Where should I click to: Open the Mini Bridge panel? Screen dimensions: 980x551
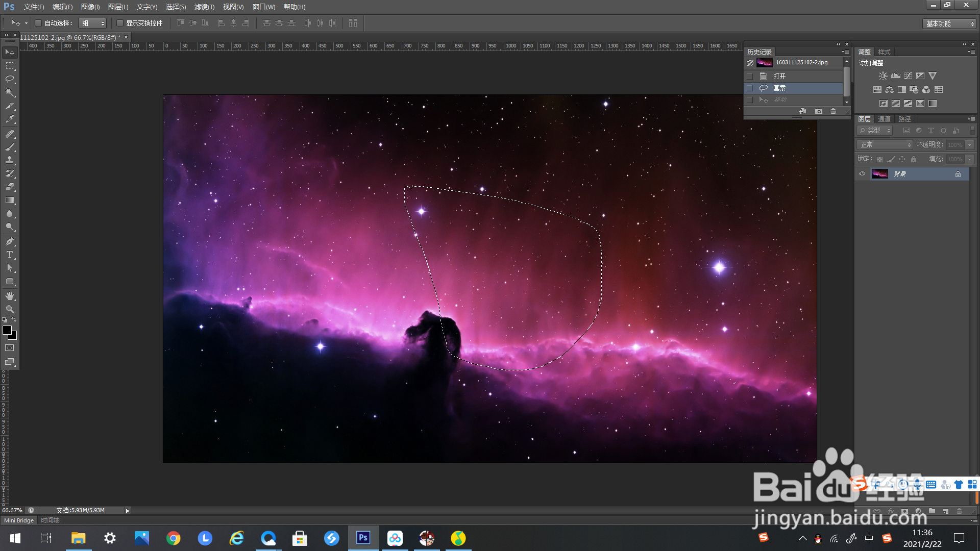tap(19, 520)
